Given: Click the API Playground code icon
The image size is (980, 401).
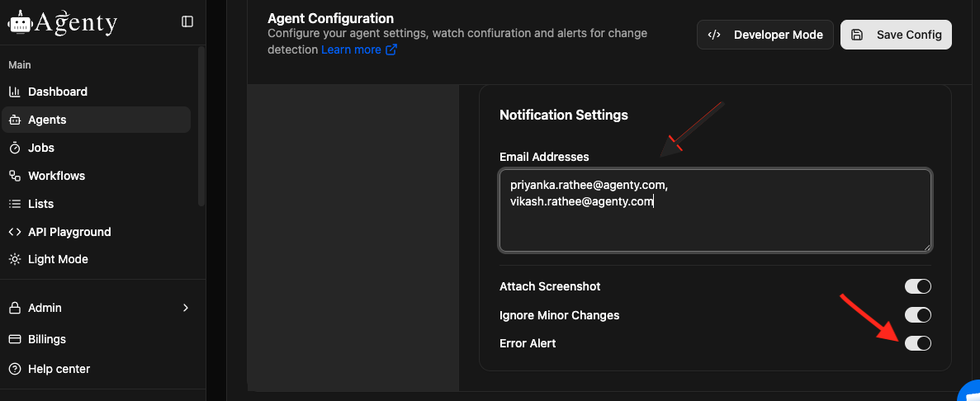Looking at the screenshot, I should coord(14,232).
